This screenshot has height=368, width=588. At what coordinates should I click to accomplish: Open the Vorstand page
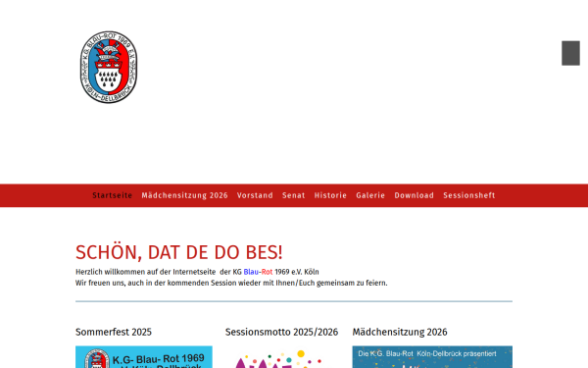255,195
